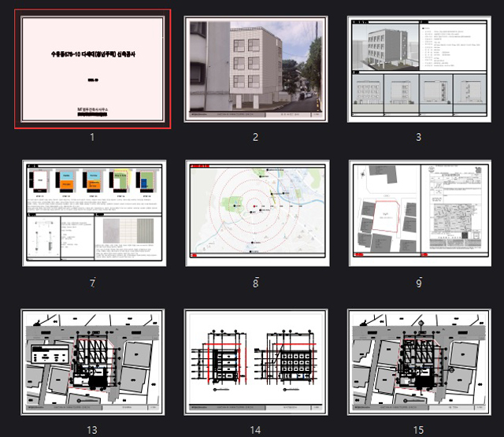Open page 9 site boundary thumbnail
The image size is (504, 437).
(418, 213)
